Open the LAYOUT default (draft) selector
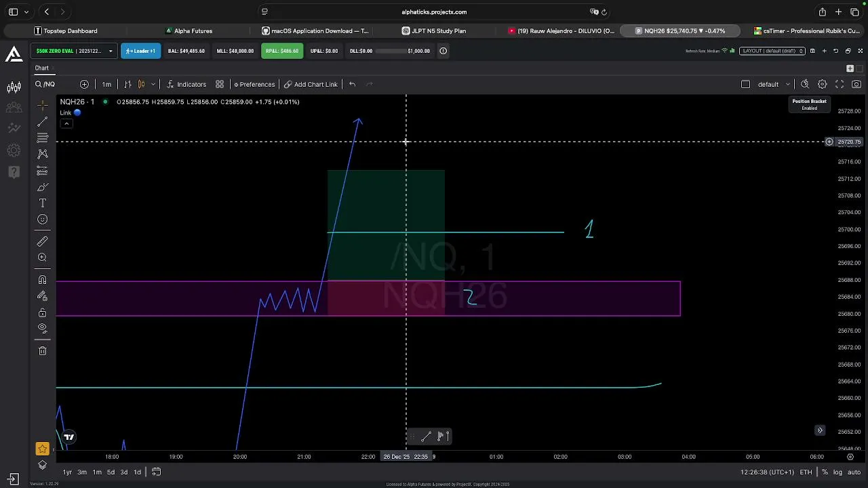 (x=772, y=51)
